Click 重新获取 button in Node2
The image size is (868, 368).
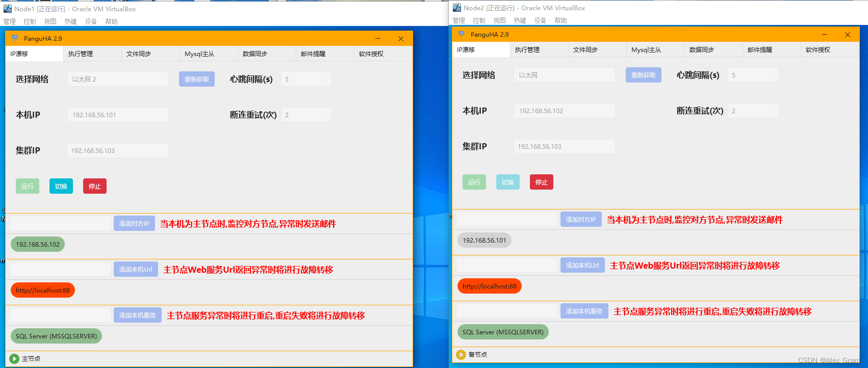point(644,75)
